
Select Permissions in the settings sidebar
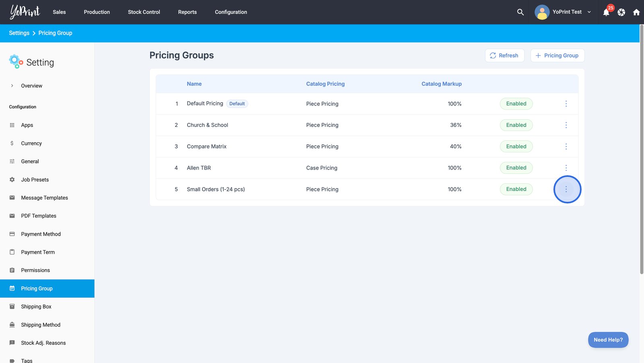[x=35, y=270]
